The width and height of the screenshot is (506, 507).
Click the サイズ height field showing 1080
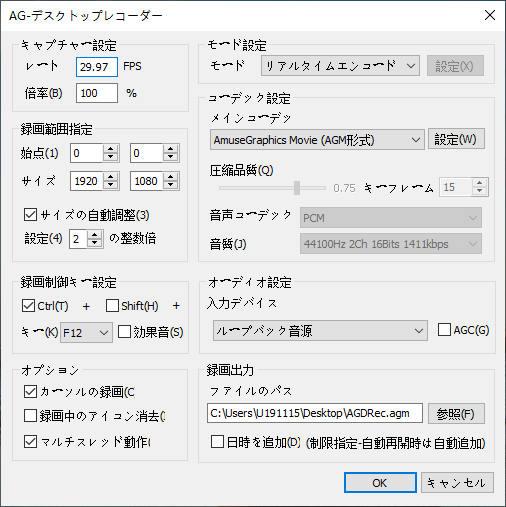click(146, 181)
